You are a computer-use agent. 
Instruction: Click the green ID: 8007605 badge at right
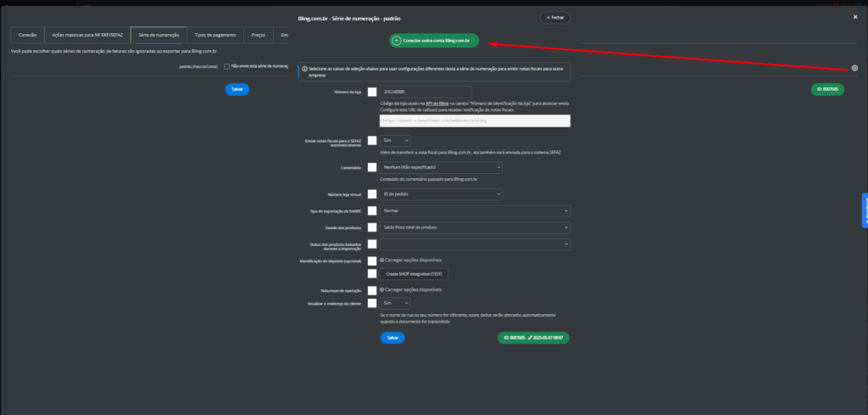[x=827, y=88]
